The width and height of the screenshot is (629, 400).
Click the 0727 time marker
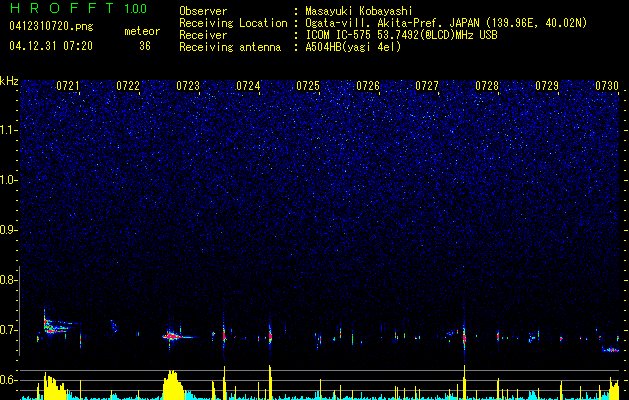[427, 86]
